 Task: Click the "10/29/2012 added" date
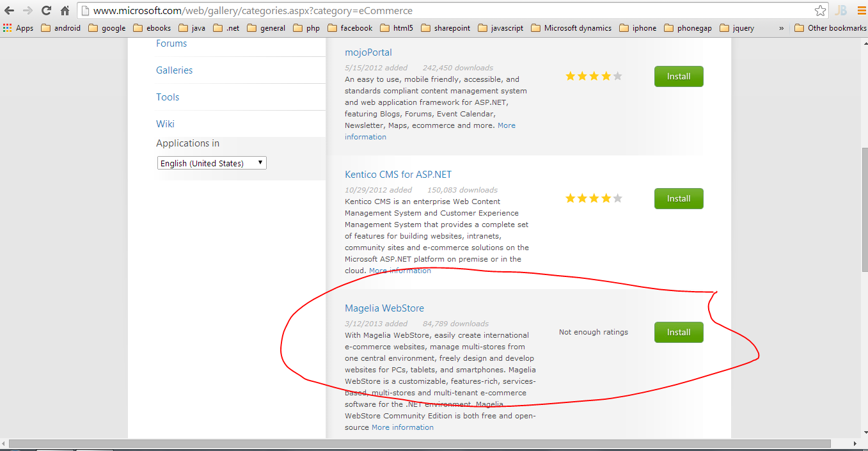379,190
